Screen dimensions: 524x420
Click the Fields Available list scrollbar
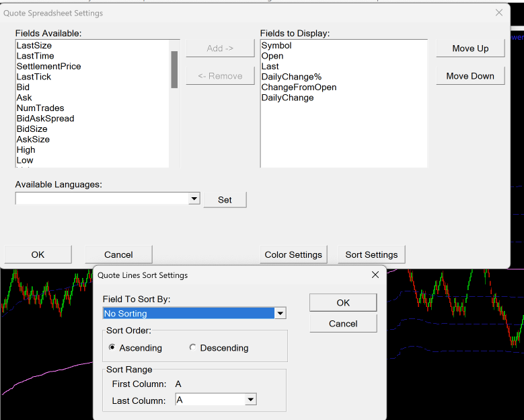coord(174,69)
